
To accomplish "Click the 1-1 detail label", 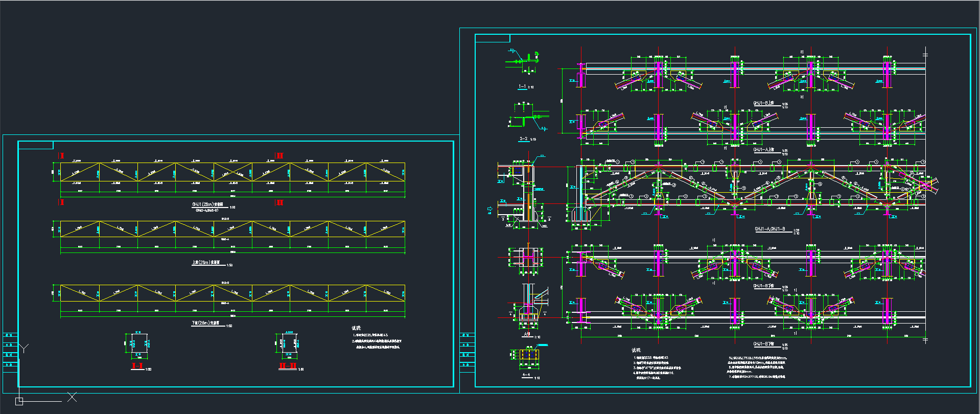I will pyautogui.click(x=522, y=86).
